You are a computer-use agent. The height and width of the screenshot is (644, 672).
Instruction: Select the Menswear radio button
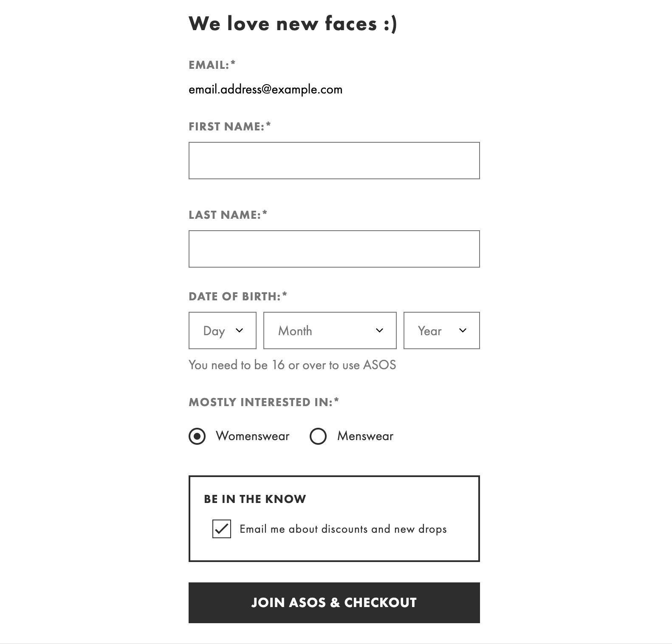[x=318, y=435]
